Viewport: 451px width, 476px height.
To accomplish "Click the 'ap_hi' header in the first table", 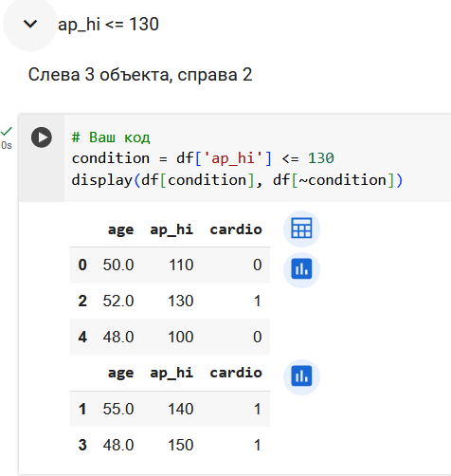I will (171, 229).
